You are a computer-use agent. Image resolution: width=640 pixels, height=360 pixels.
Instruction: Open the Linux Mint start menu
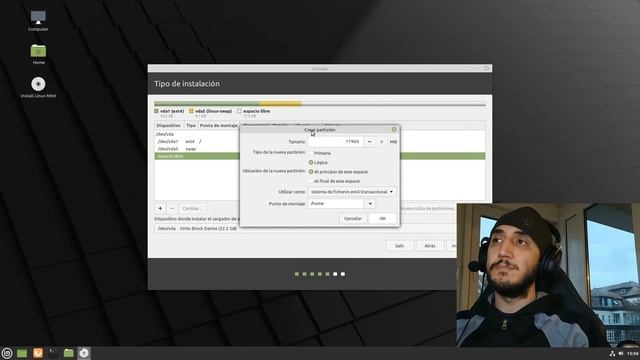(x=7, y=353)
